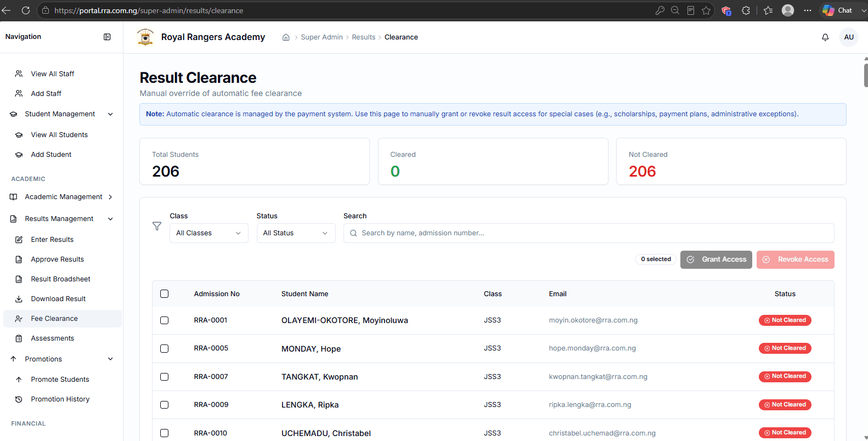The height and width of the screenshot is (441, 868).
Task: Click the View All Staff people icon
Action: [19, 73]
